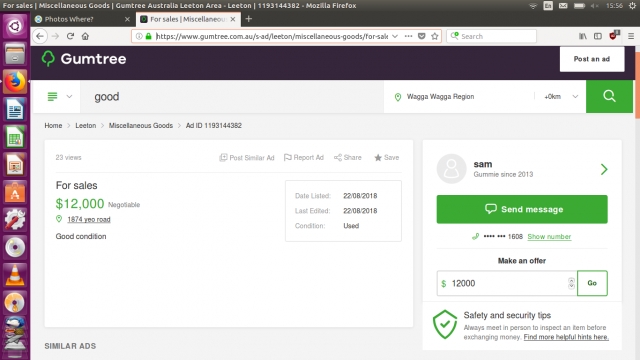The image size is (640, 360).
Task: Reload the page
Action: pos(70,36)
